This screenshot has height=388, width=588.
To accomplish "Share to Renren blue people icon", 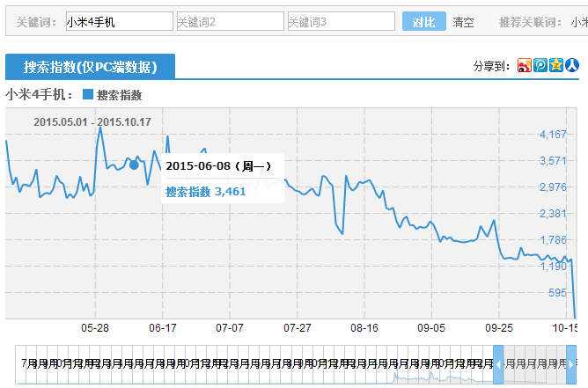I will point(572,65).
